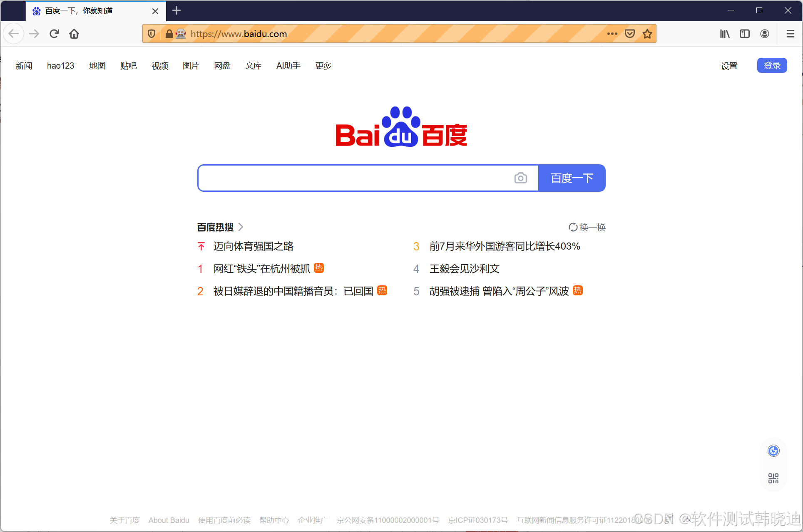Click the 换一换 refresh hot searches
Screen dimensions: 803x532
(587, 227)
